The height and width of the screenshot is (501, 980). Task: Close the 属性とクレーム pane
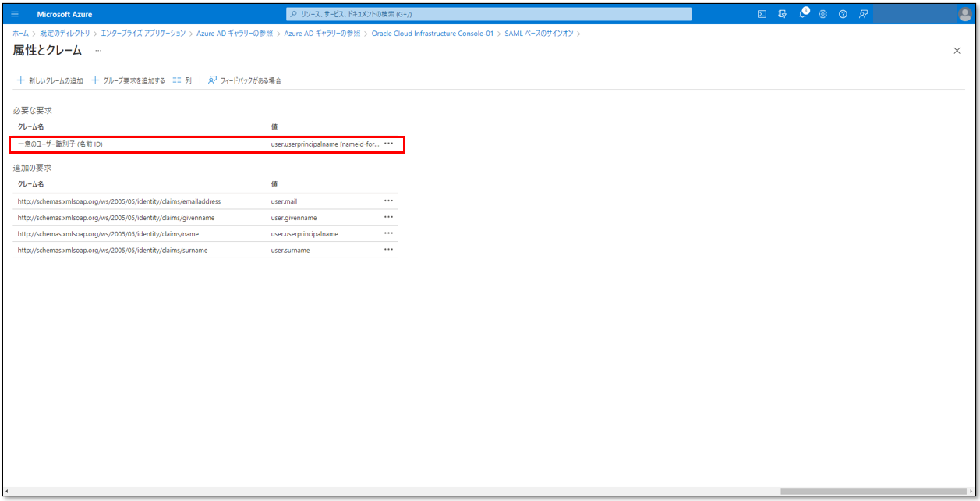click(x=957, y=51)
